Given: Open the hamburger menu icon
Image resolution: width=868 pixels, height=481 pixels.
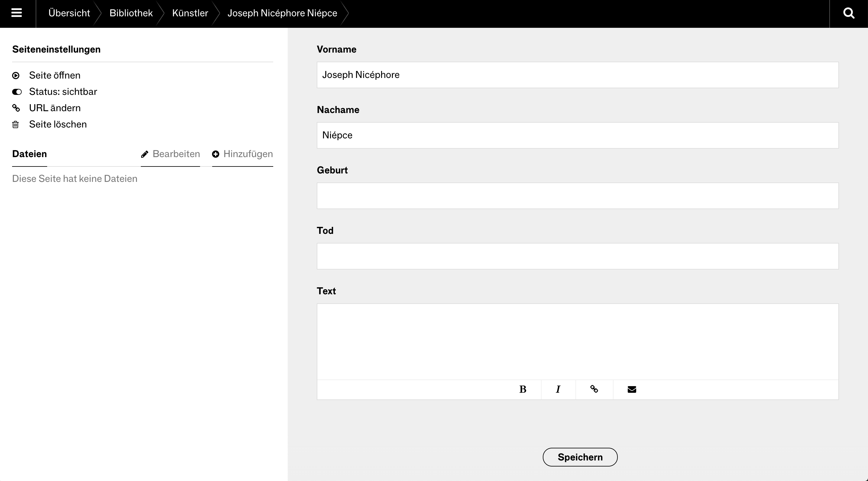Looking at the screenshot, I should (17, 13).
